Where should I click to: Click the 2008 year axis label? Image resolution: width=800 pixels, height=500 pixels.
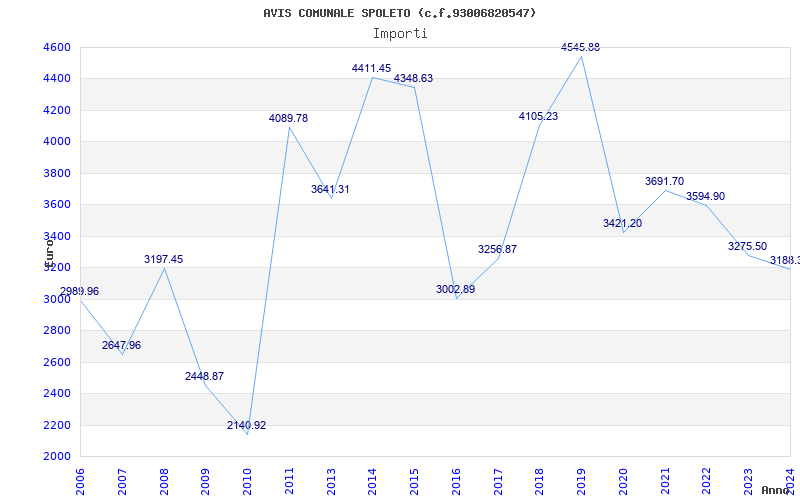pos(164,482)
